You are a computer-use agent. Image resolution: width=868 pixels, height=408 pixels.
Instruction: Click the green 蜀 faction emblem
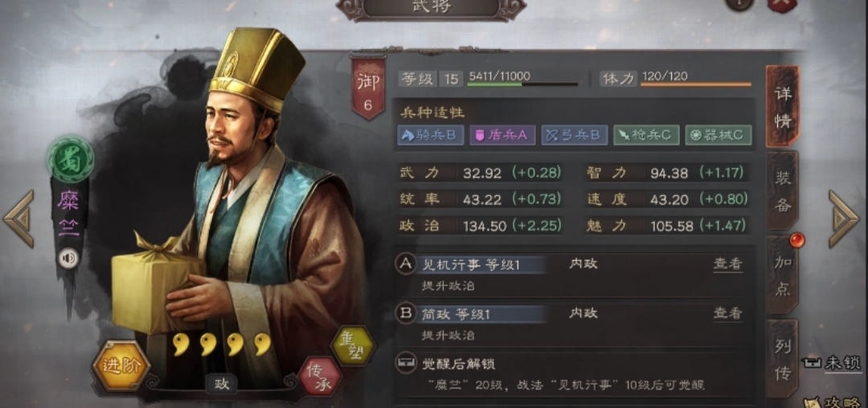tap(70, 159)
